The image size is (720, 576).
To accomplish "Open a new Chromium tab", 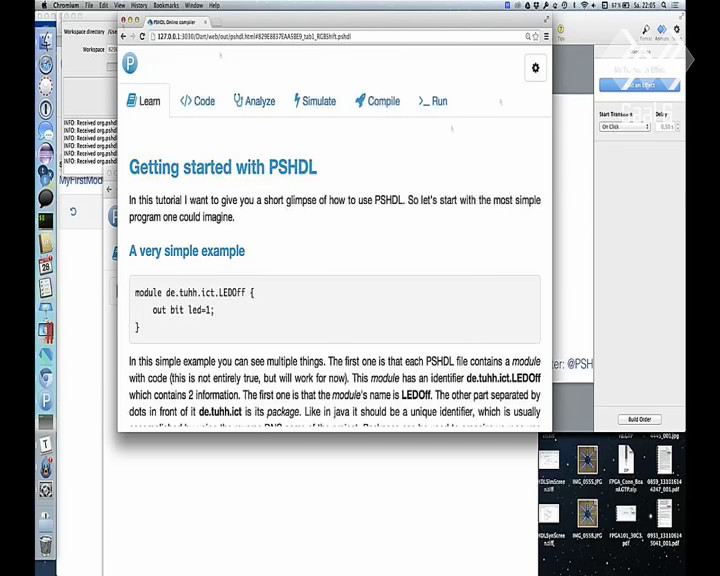I will point(217,23).
